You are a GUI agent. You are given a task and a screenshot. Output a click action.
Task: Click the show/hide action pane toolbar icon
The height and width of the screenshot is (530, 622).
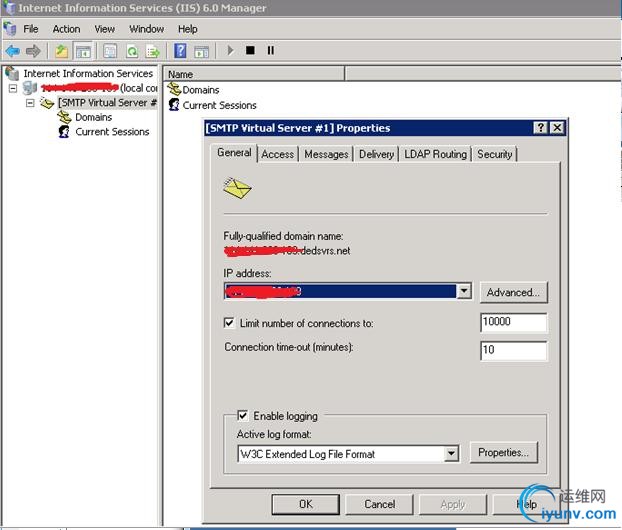[x=202, y=51]
